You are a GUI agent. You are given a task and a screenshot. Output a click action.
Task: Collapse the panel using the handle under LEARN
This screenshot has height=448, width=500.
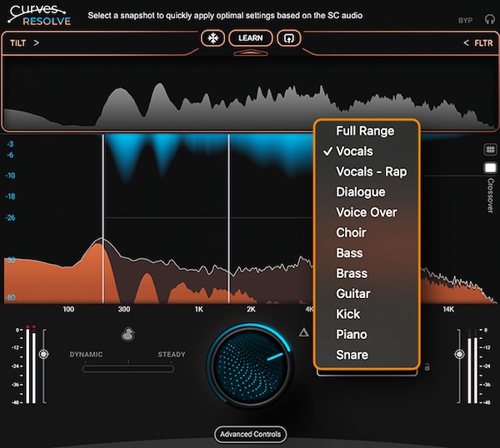250,53
